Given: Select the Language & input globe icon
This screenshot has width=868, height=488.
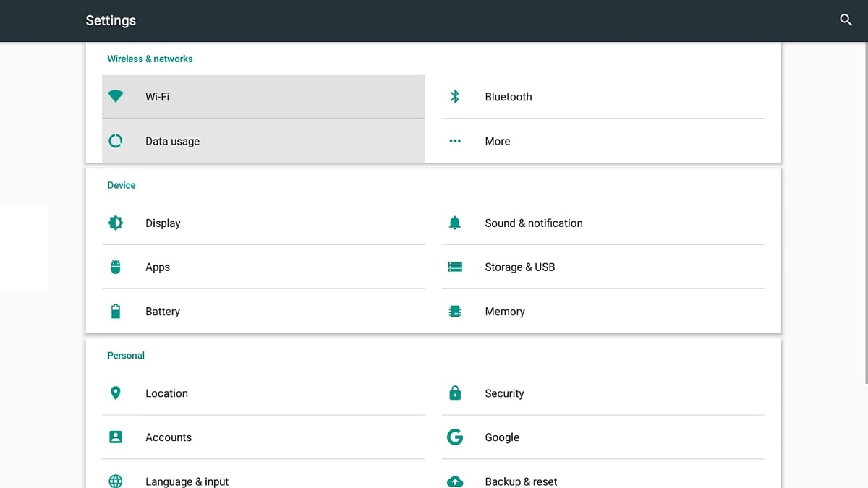Looking at the screenshot, I should (x=116, y=481).
